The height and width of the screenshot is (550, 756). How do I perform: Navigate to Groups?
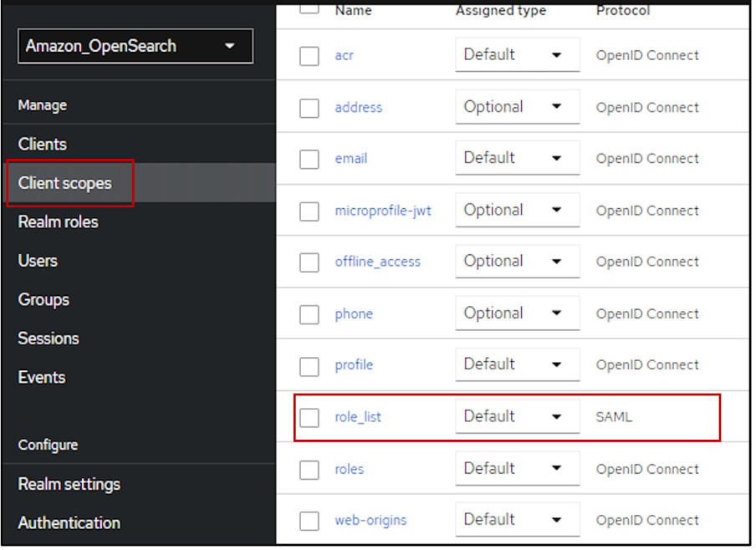pyautogui.click(x=43, y=300)
